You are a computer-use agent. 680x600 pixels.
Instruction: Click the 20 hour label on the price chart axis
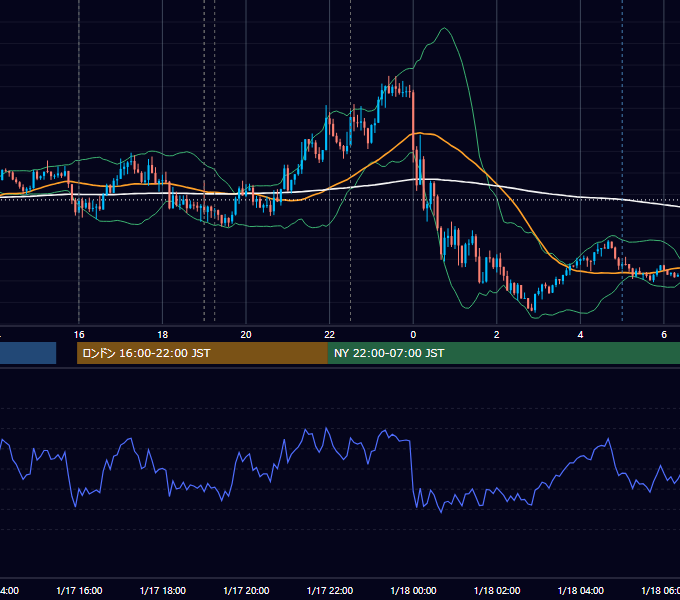246,335
